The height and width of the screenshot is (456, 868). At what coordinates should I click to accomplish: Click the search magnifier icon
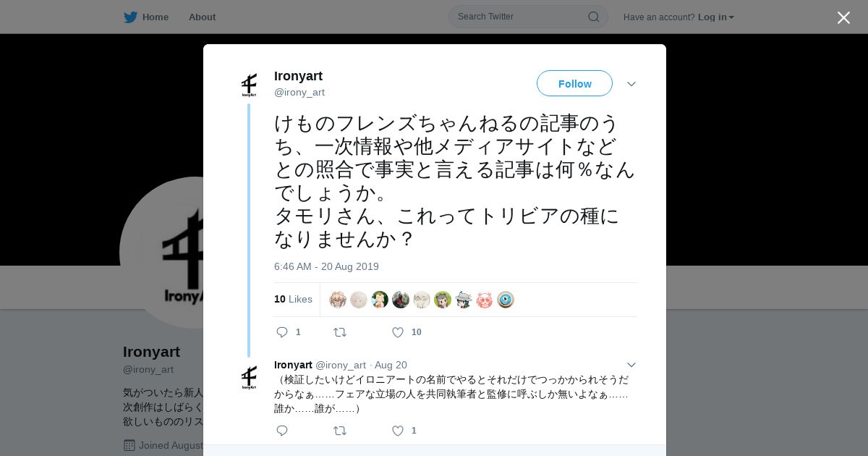click(x=593, y=17)
